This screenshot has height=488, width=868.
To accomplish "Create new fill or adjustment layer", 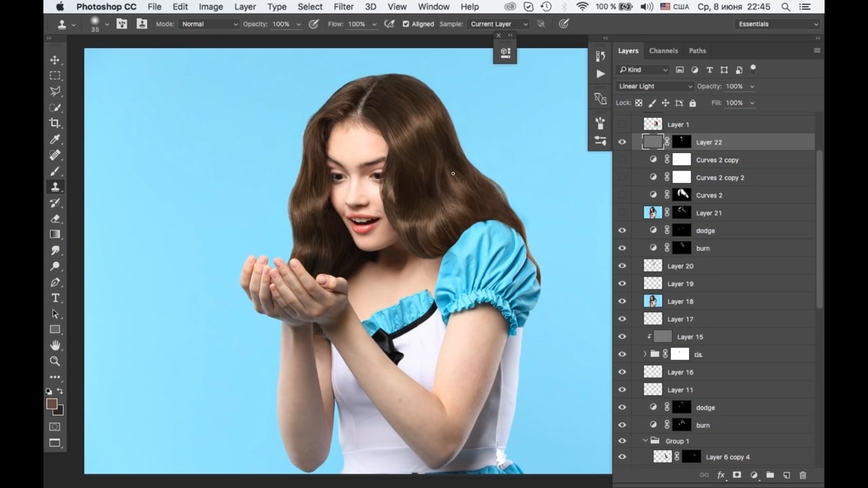I will 753,475.
